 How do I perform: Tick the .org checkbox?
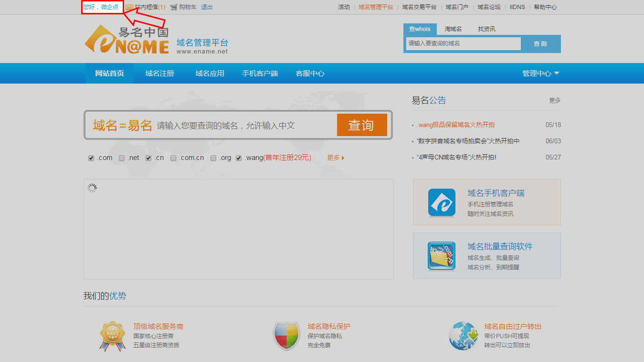click(x=213, y=158)
